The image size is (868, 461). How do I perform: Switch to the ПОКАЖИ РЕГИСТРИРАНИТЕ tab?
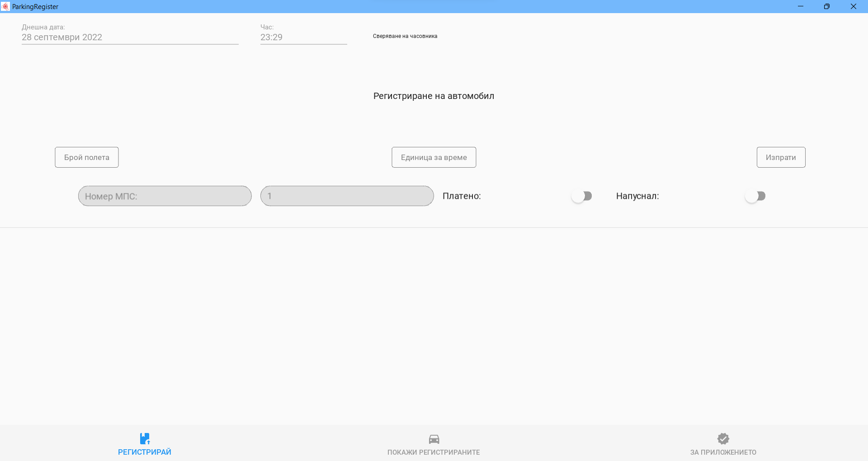point(434,452)
